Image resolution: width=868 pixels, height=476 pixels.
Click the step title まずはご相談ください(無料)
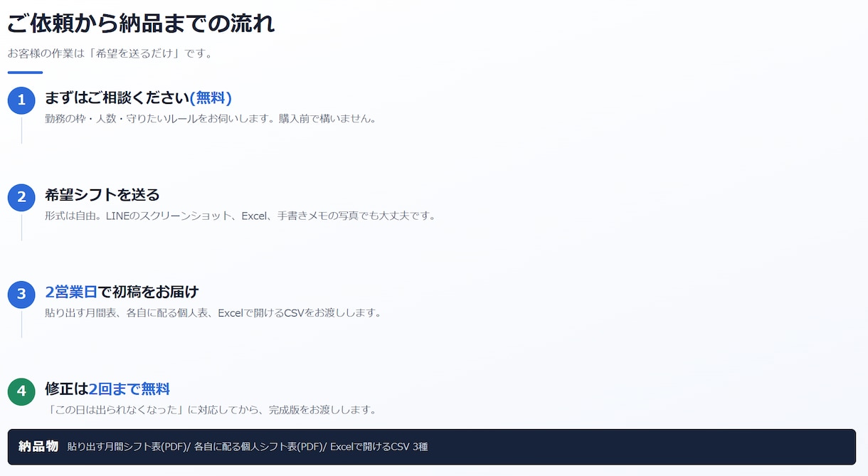[138, 98]
